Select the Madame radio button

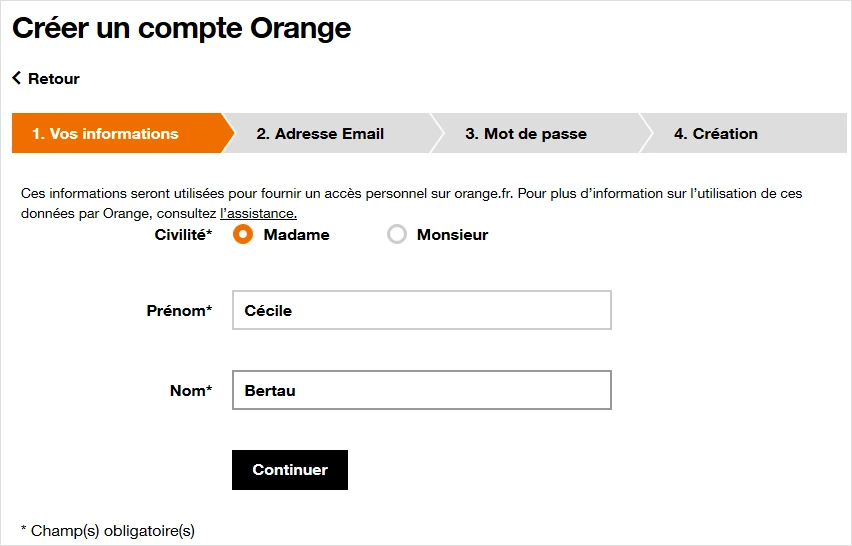pyautogui.click(x=243, y=235)
